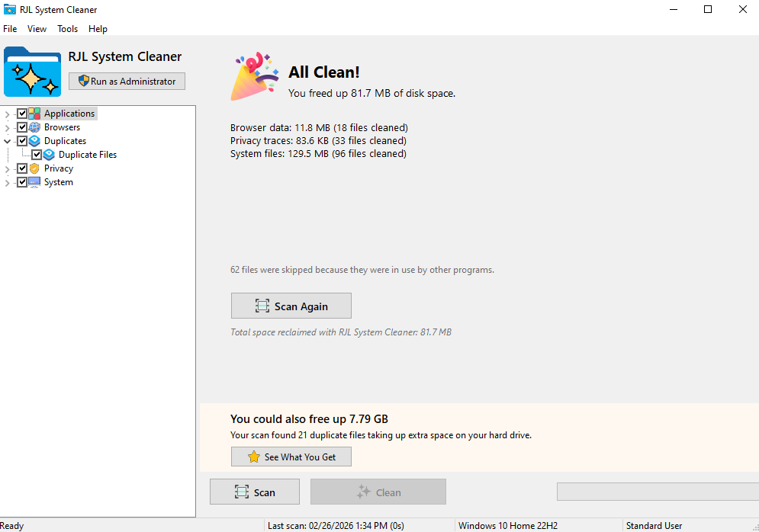Click the star icon on See What You Get
The height and width of the screenshot is (532, 759).
[x=252, y=457]
